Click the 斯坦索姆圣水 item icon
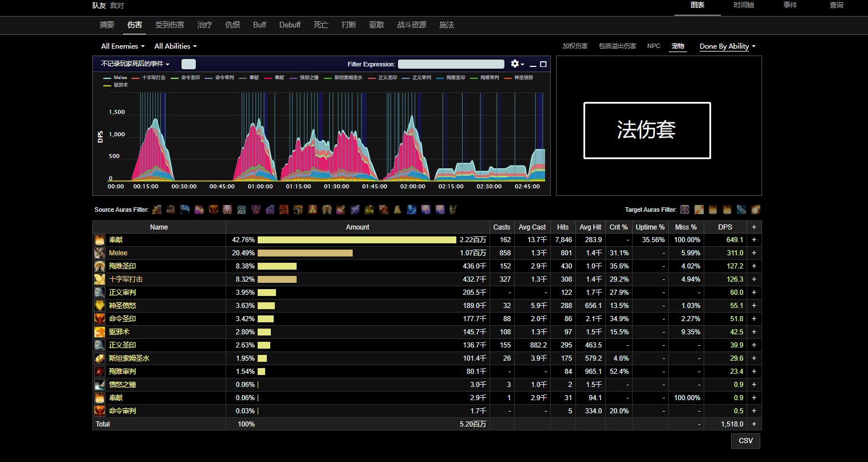The width and height of the screenshot is (868, 462). [x=100, y=358]
